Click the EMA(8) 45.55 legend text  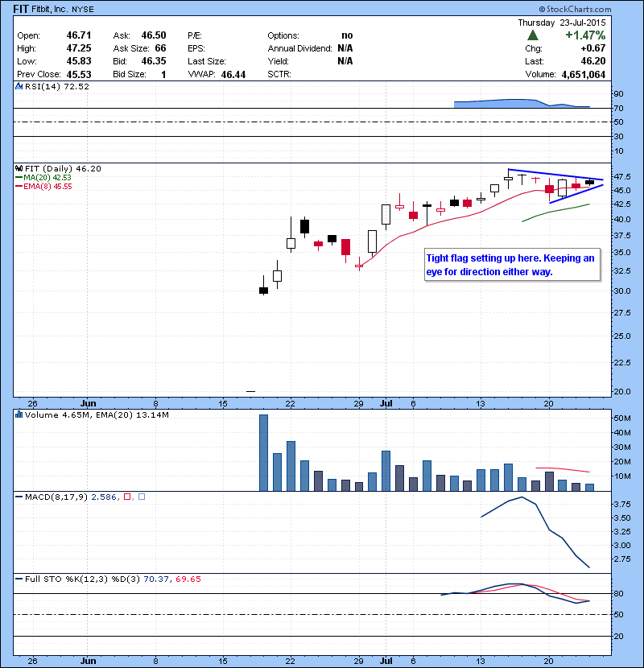(x=47, y=187)
